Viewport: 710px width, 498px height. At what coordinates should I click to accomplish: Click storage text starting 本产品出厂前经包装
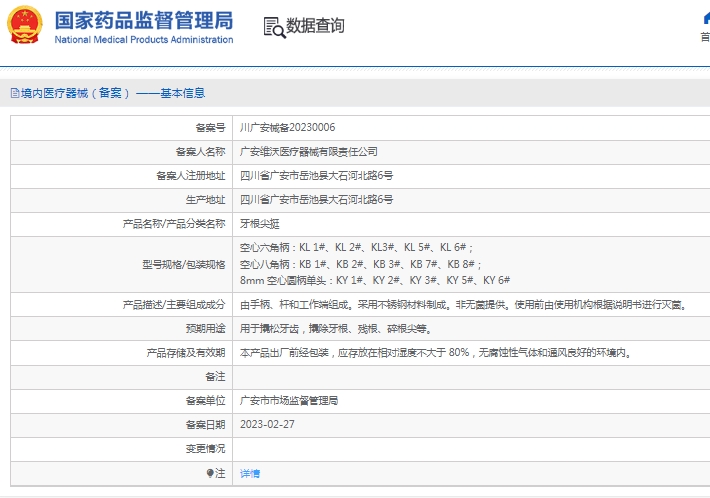coord(436,353)
